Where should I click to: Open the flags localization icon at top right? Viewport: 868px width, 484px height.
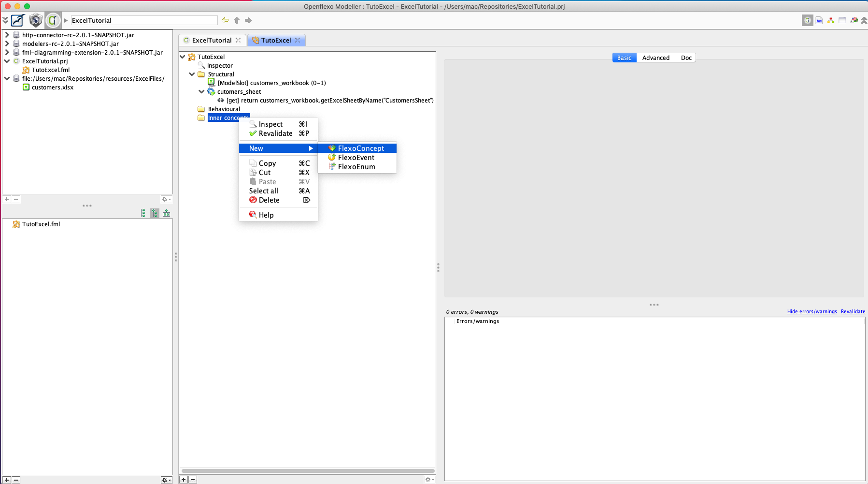[x=854, y=20]
